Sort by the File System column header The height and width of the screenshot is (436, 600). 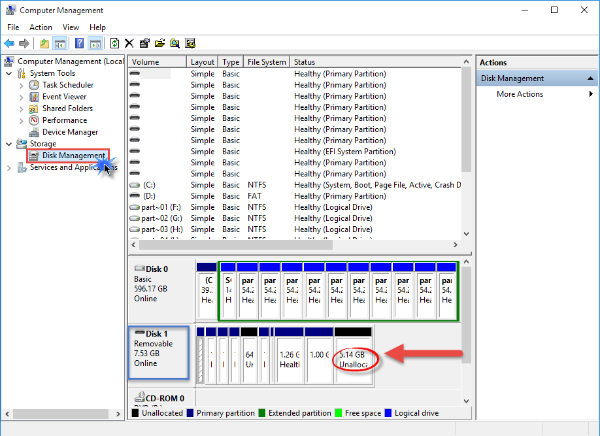pyautogui.click(x=266, y=62)
